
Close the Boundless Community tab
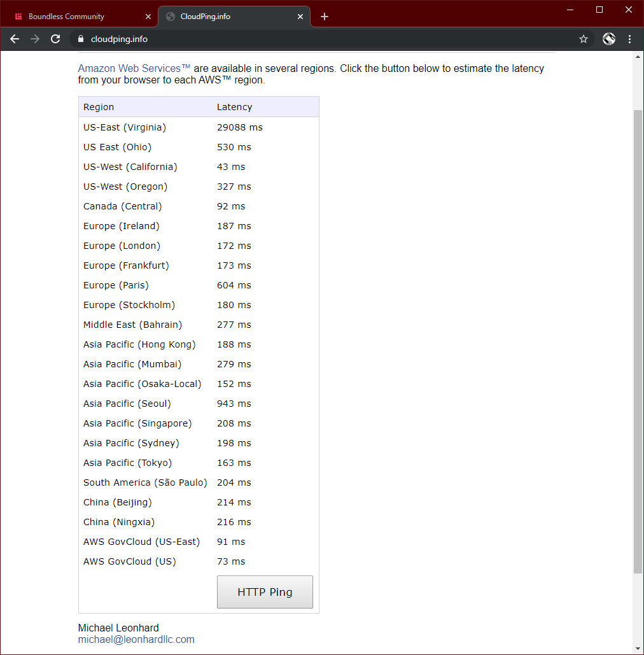click(148, 17)
